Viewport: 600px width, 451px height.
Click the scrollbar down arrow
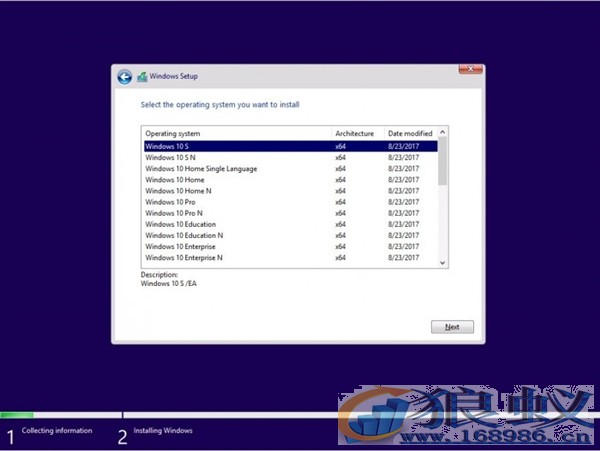tap(443, 263)
